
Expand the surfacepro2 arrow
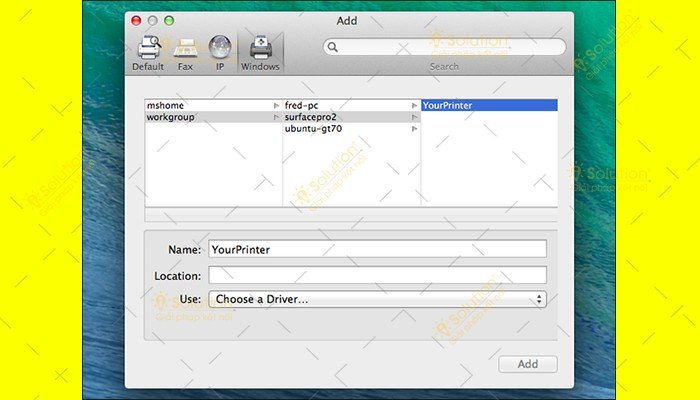(x=414, y=117)
